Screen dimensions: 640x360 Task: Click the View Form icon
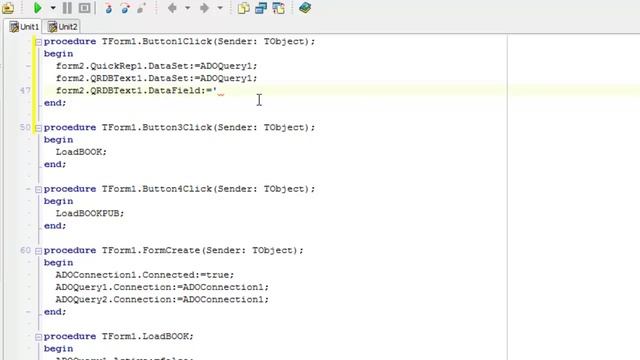(261, 8)
